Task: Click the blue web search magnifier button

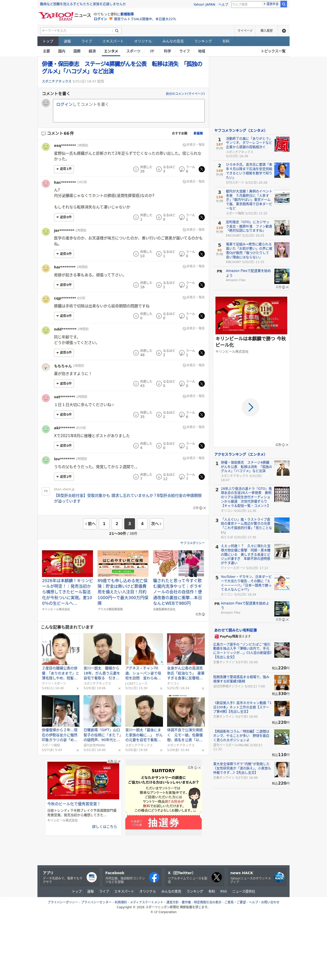Action: click(284, 4)
